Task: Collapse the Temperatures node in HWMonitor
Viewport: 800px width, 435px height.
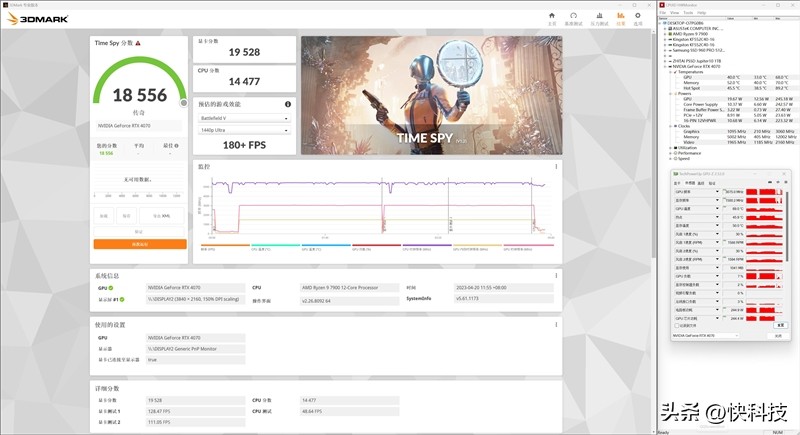Action: [x=671, y=72]
